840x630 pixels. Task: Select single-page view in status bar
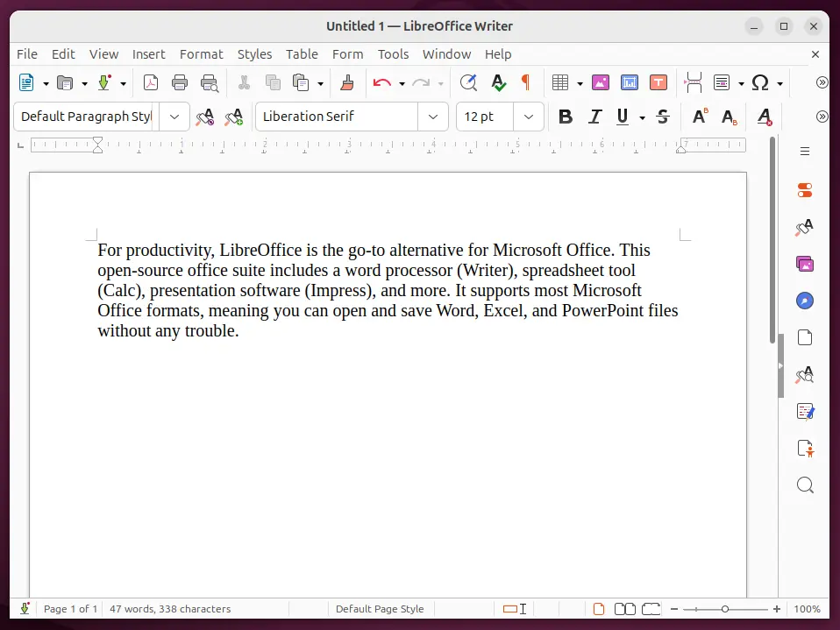(599, 609)
